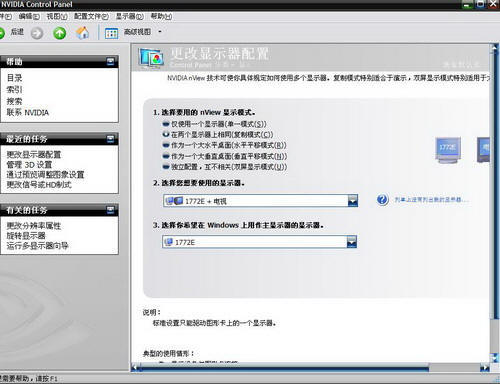Viewport: 500px width, 384px height.
Task: Collapse the 最近的任务 panel
Action: [110, 139]
